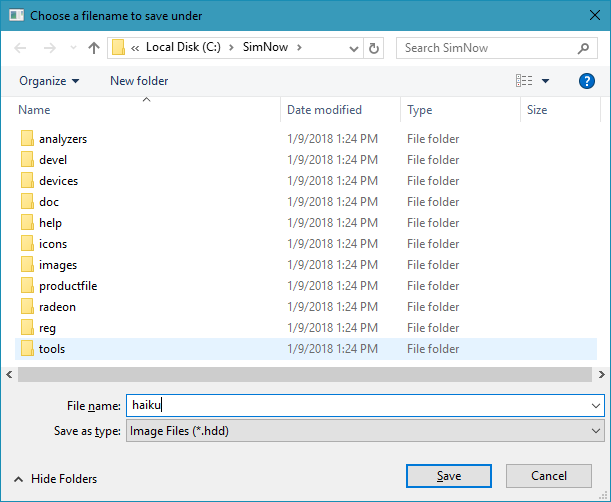The image size is (611, 502).
Task: Click the Back navigation arrow
Action: coord(22,48)
